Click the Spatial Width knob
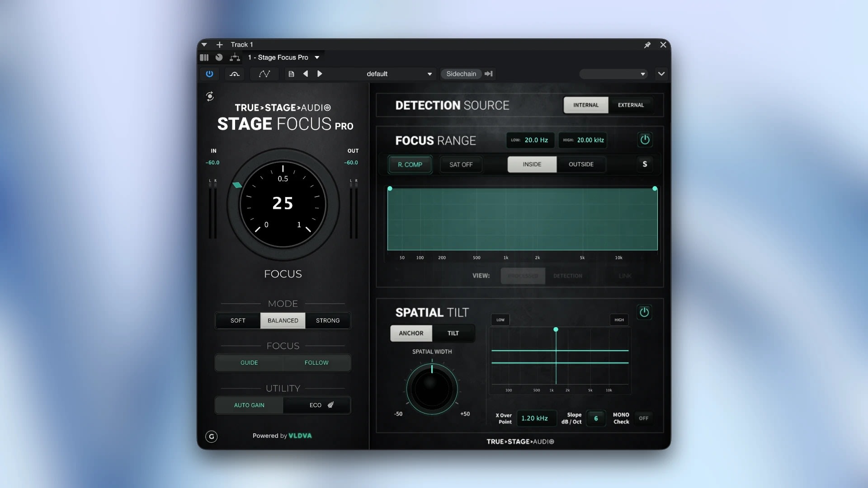Screen dimensions: 868x488 point(432,389)
